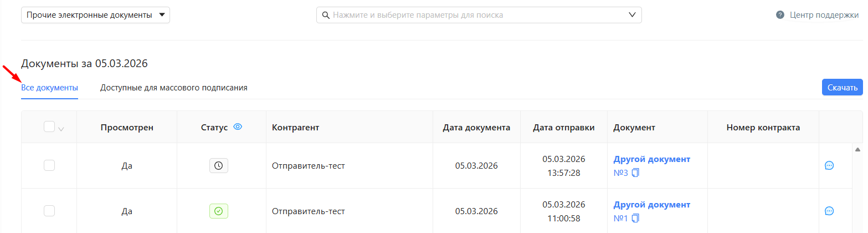Copy document number №3
868x233 pixels.
[635, 173]
